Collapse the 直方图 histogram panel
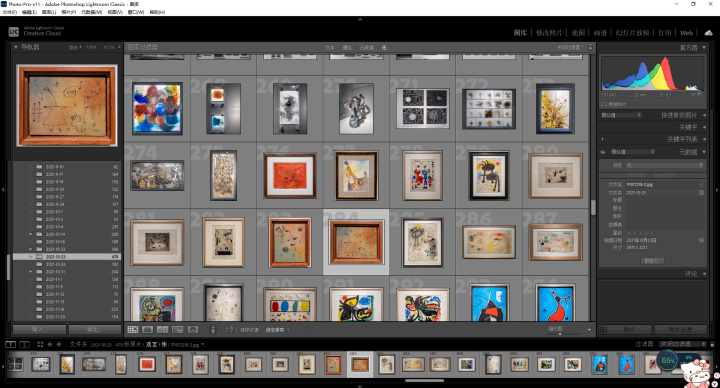This screenshot has width=720, height=388. (x=704, y=47)
